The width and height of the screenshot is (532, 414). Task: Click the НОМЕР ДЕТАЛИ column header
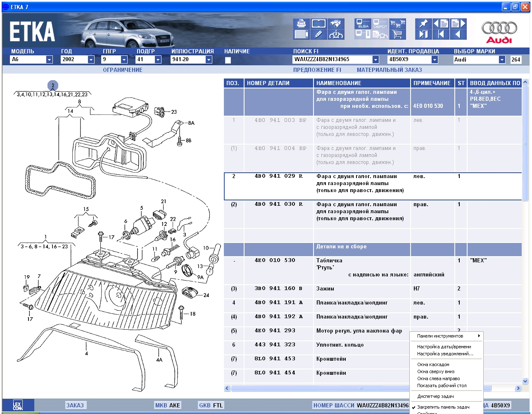pyautogui.click(x=279, y=83)
